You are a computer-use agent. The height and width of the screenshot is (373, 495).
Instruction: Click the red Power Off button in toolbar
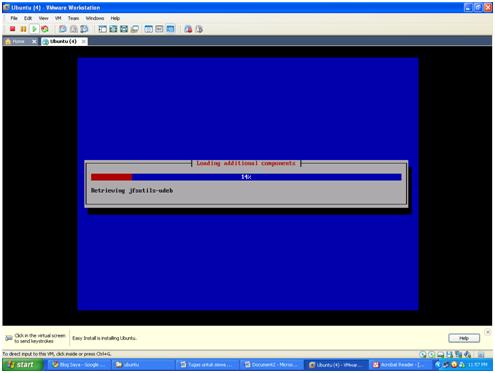point(13,29)
